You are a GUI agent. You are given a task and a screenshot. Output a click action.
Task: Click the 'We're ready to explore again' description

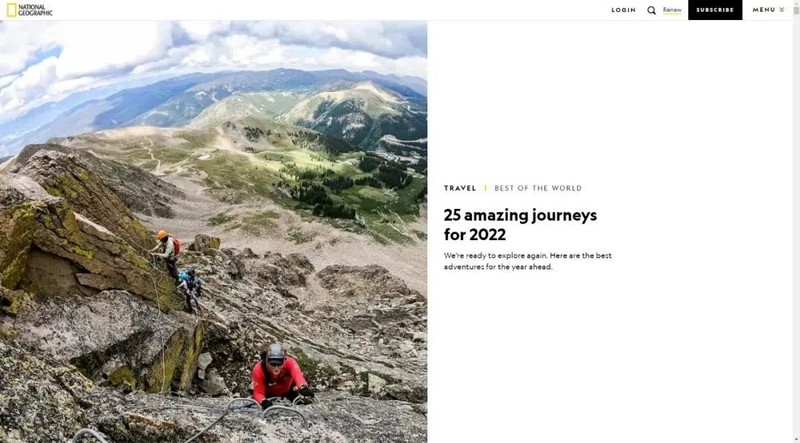pos(528,261)
